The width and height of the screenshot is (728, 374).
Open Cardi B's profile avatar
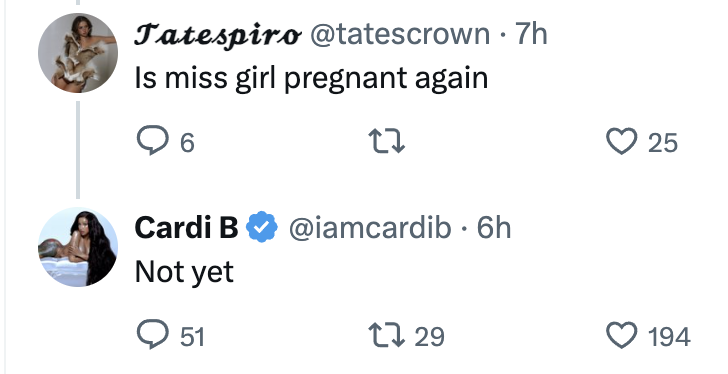point(78,247)
